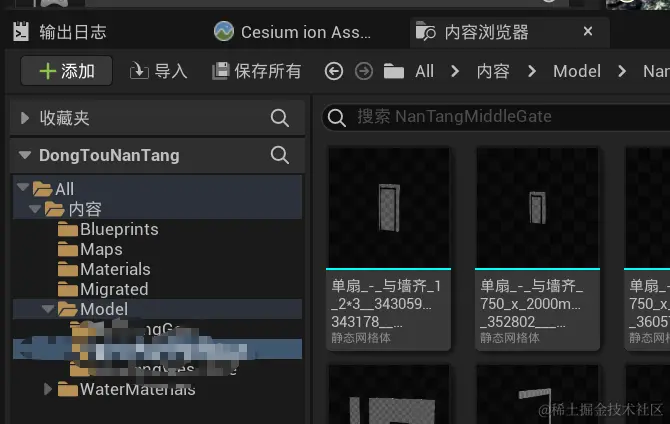The image size is (670, 424).
Task: Click the Blueprints folder icon
Action: (68, 230)
